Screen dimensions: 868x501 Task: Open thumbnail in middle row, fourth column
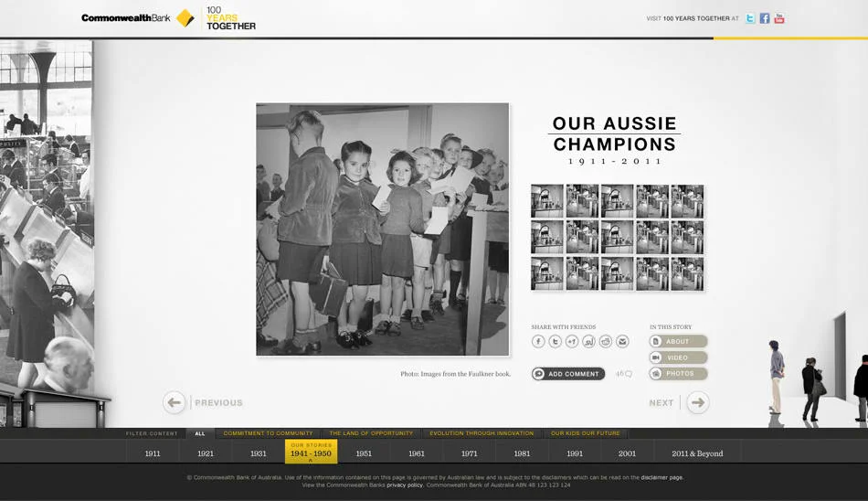(652, 237)
